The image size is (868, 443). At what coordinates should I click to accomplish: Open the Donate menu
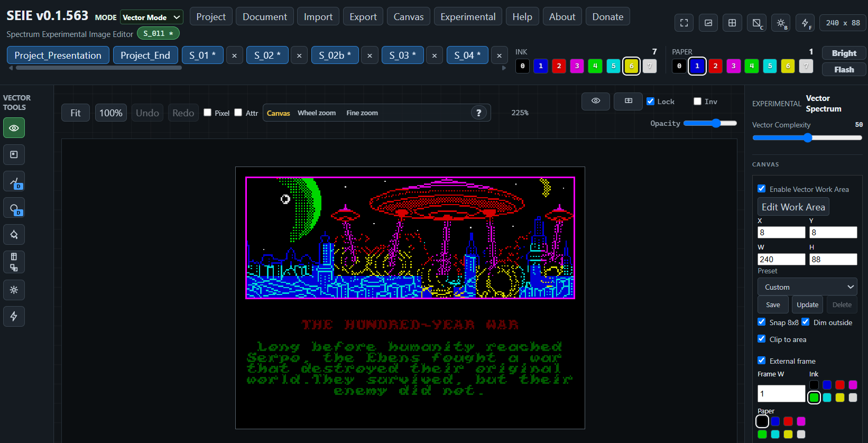coord(608,17)
